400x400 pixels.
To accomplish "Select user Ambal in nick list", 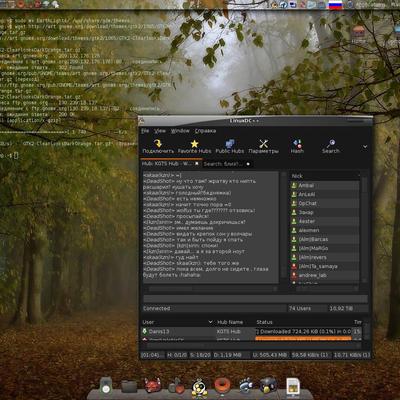I will [x=324, y=185].
